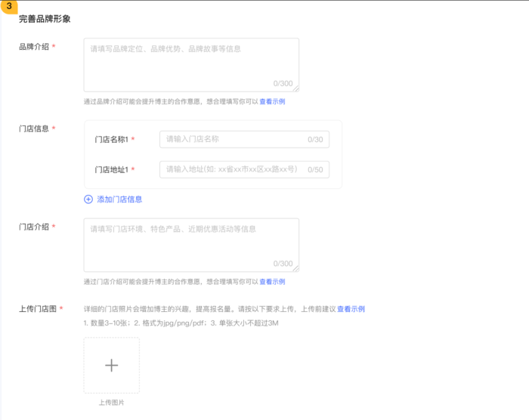Focus the 门店地址1 address input

click(x=230, y=169)
